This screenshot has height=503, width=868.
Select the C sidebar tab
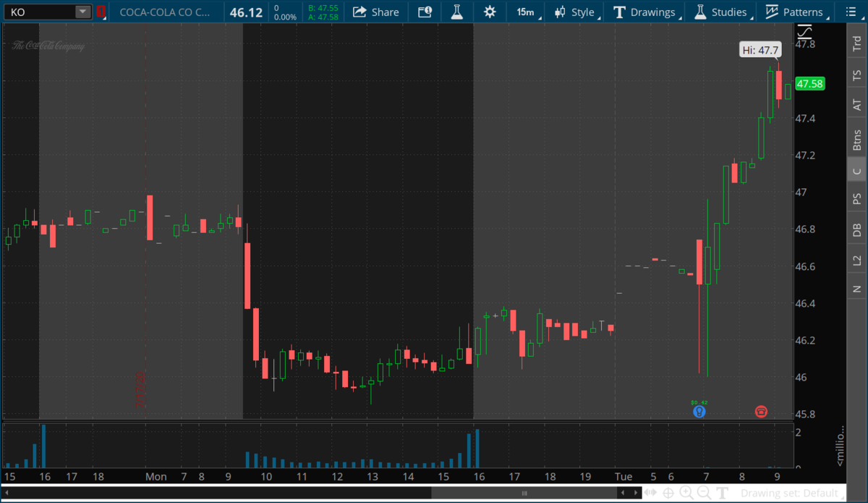[x=857, y=171]
